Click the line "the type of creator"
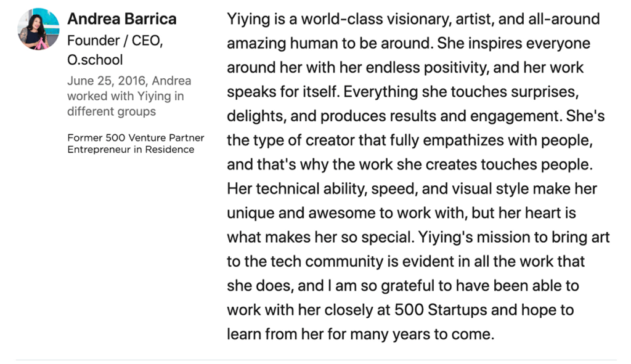The width and height of the screenshot is (631, 364). [410, 140]
